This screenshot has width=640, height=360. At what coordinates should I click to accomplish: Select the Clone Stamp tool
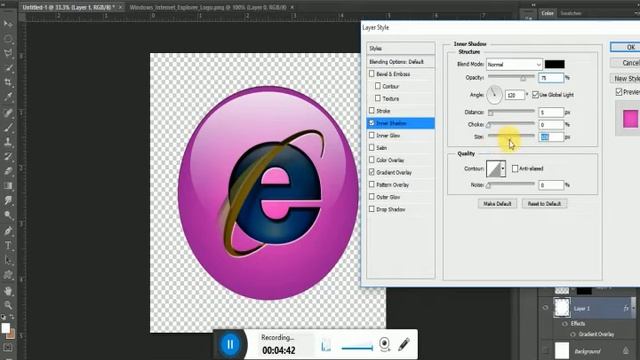pyautogui.click(x=8, y=142)
